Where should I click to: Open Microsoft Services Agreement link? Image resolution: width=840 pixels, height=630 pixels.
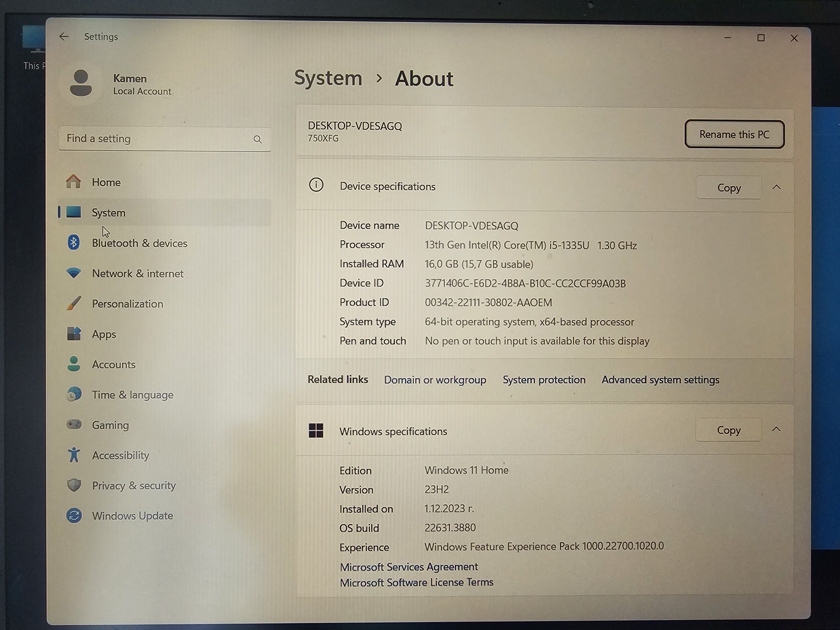point(409,567)
